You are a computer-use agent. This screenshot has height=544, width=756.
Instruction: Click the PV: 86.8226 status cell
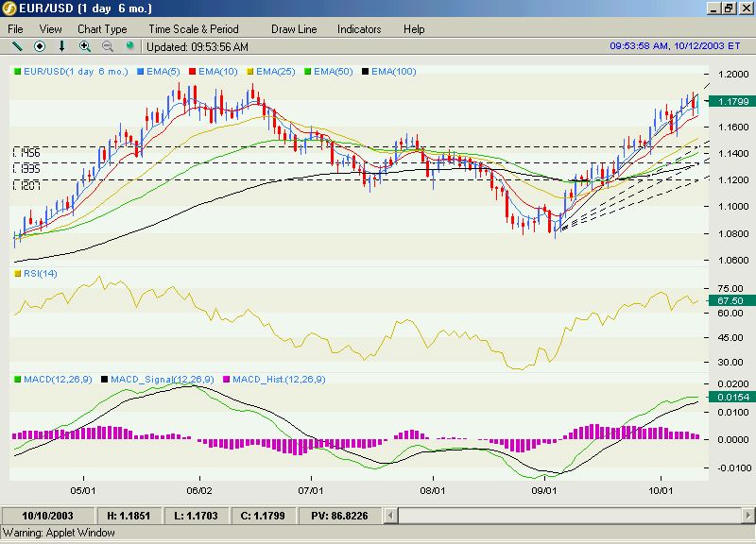point(339,516)
